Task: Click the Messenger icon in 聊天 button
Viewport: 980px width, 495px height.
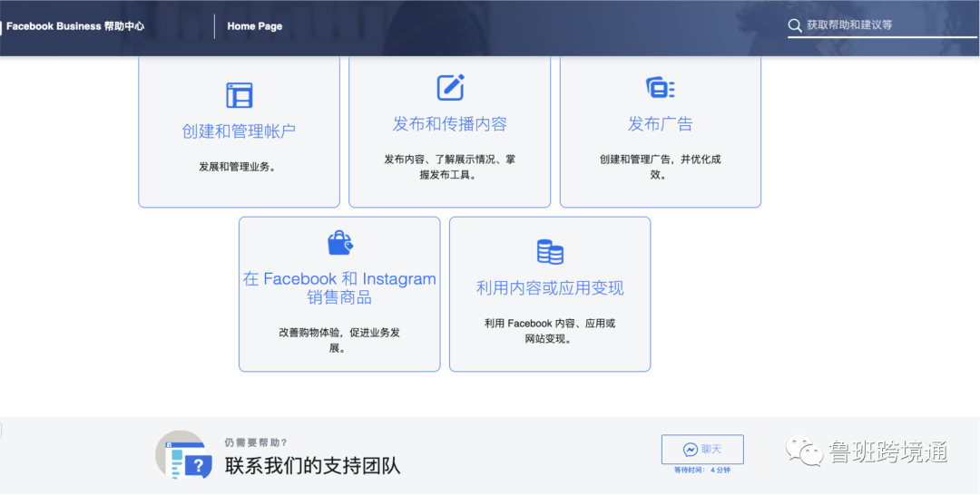Action: [691, 450]
